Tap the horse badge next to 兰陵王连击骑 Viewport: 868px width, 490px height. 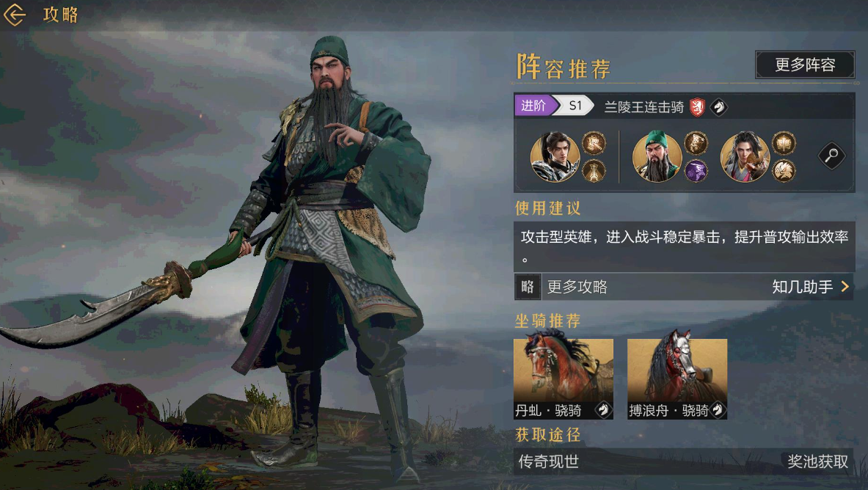[x=718, y=106]
